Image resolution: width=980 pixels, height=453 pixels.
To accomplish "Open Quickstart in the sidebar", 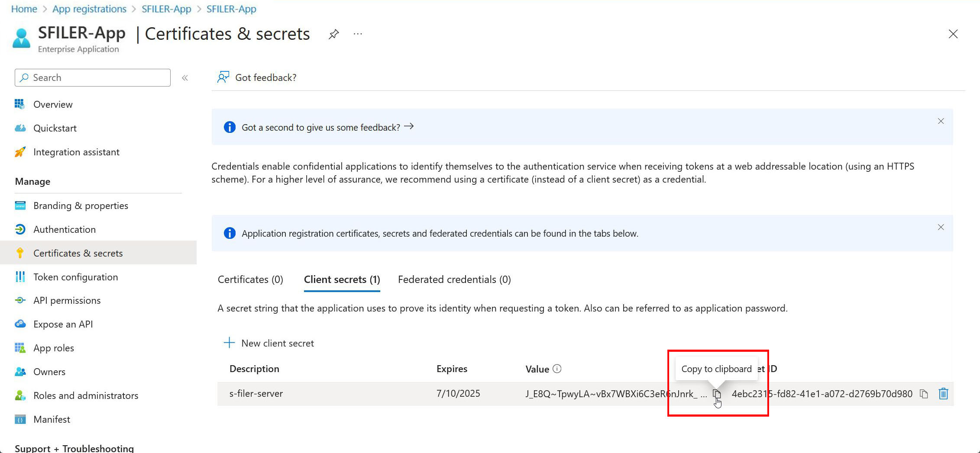I will tap(55, 128).
